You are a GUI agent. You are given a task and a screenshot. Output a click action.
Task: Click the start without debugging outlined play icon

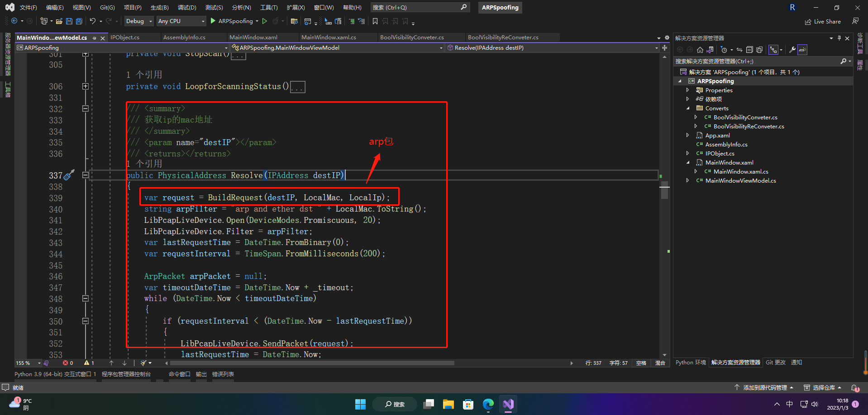click(x=265, y=21)
